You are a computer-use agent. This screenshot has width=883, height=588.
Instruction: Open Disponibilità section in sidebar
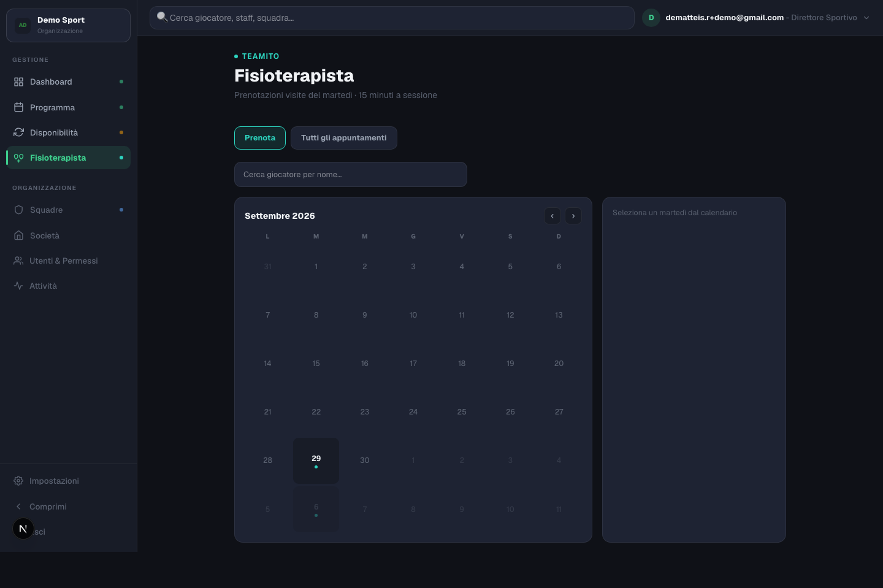tap(68, 132)
